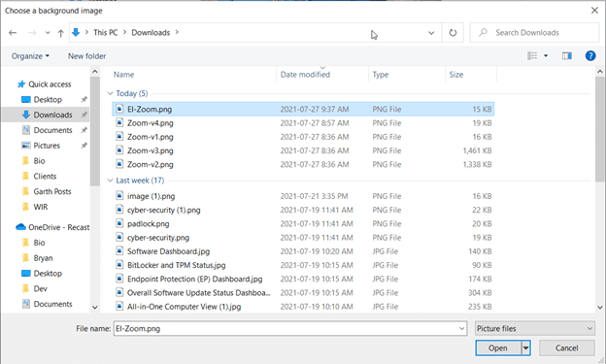The image size is (606, 364).
Task: Expand chevron after Downloads in address bar
Action: point(177,32)
